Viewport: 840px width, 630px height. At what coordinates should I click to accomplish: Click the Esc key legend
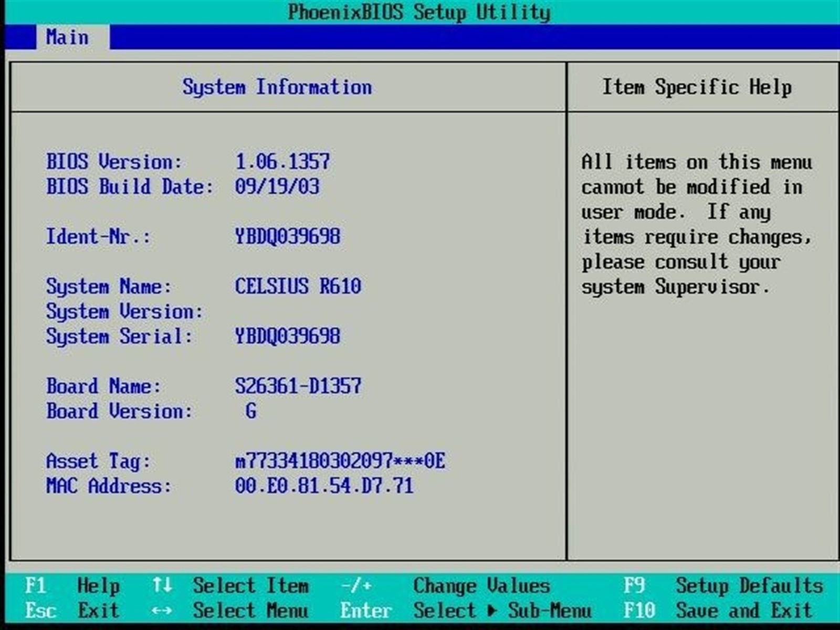(41, 611)
